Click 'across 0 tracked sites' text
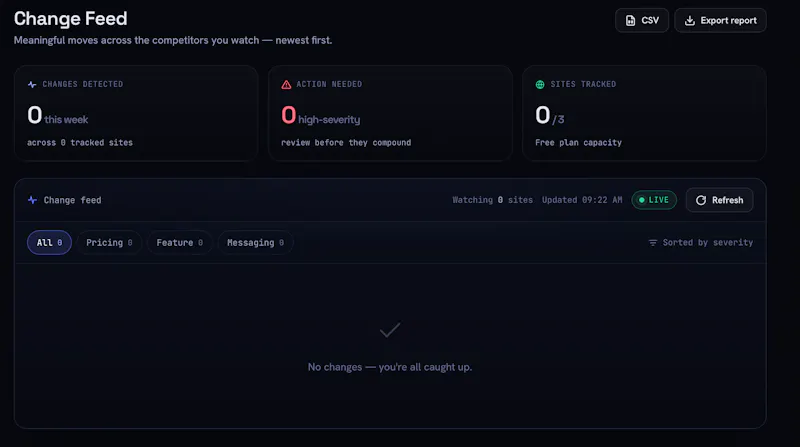 tap(80, 142)
